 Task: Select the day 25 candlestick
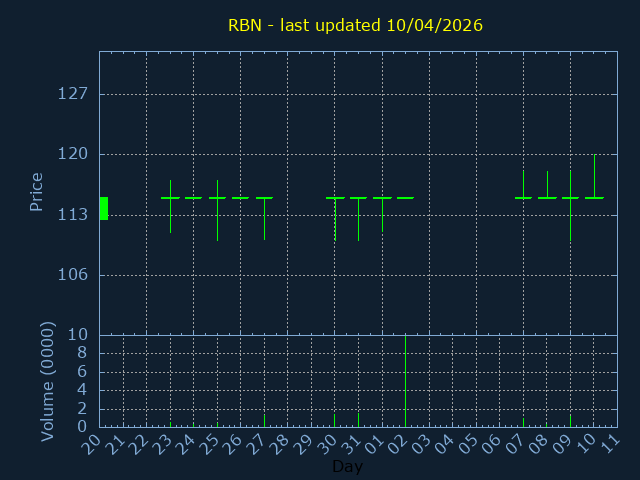[x=217, y=198]
